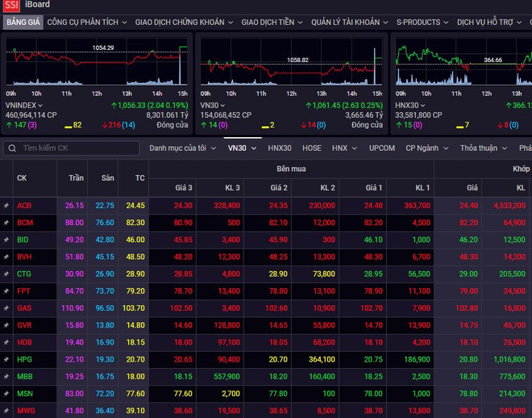Viewport: 532px width, 418px height.
Task: Click the HDB stock symbol
Action: [25, 342]
